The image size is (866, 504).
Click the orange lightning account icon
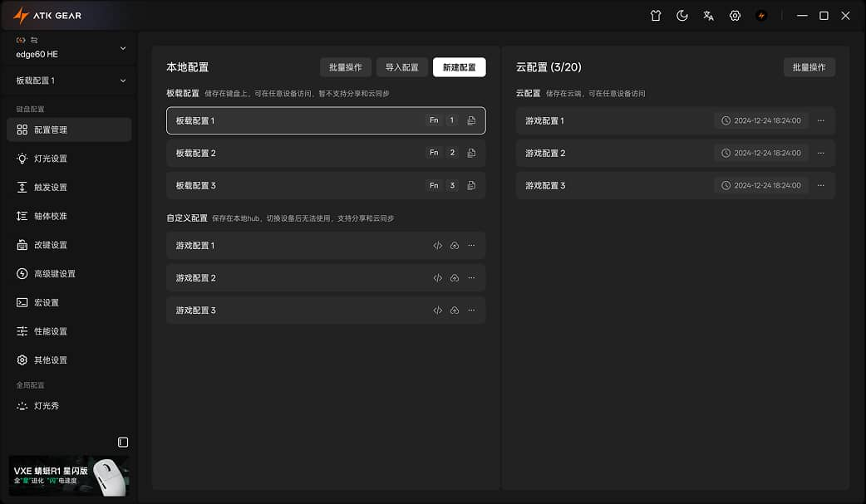761,16
